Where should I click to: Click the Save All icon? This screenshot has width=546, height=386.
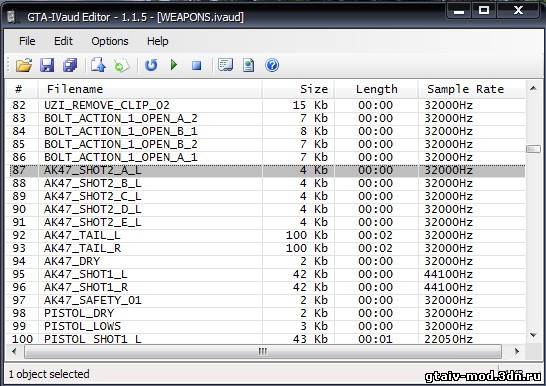pyautogui.click(x=70, y=65)
